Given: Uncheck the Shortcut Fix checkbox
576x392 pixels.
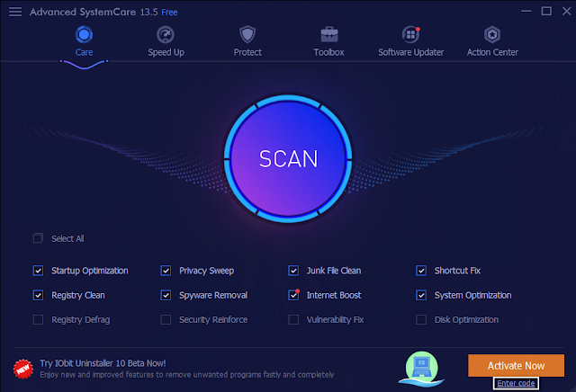Looking at the screenshot, I should click(421, 271).
